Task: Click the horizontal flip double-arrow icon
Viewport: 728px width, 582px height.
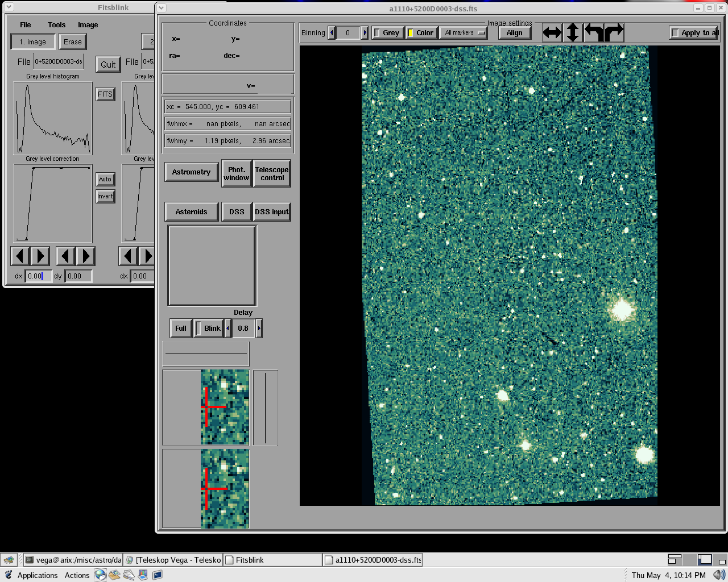Action: (552, 33)
